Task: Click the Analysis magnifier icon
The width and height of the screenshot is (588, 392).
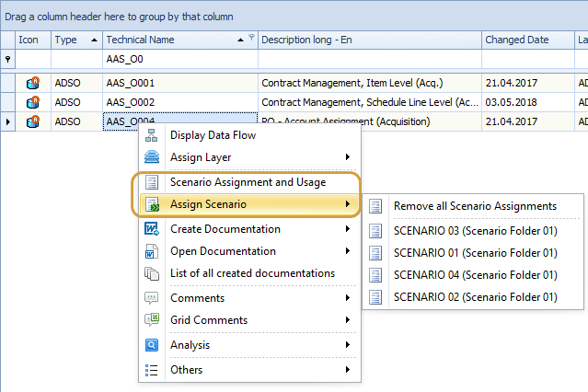Action: (153, 345)
